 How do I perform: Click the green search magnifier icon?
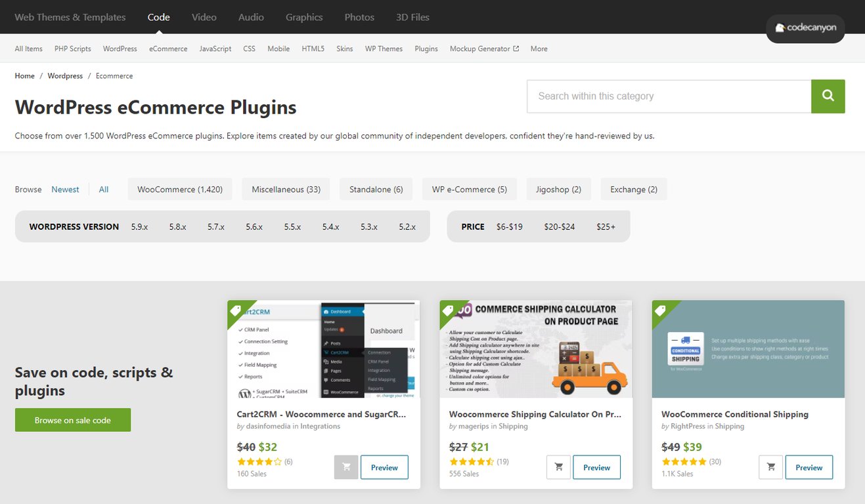[828, 96]
